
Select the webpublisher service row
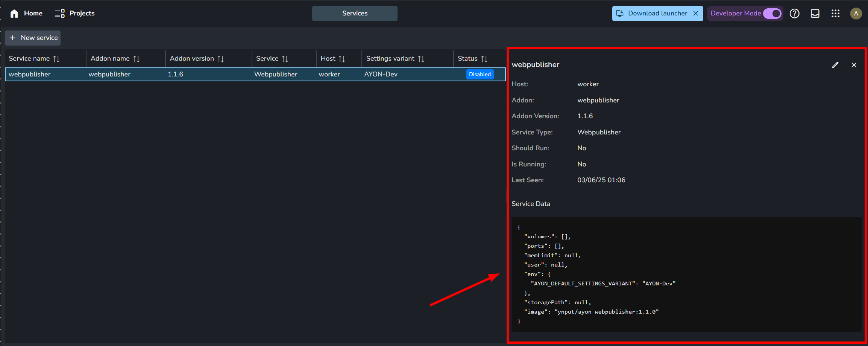click(x=226, y=74)
